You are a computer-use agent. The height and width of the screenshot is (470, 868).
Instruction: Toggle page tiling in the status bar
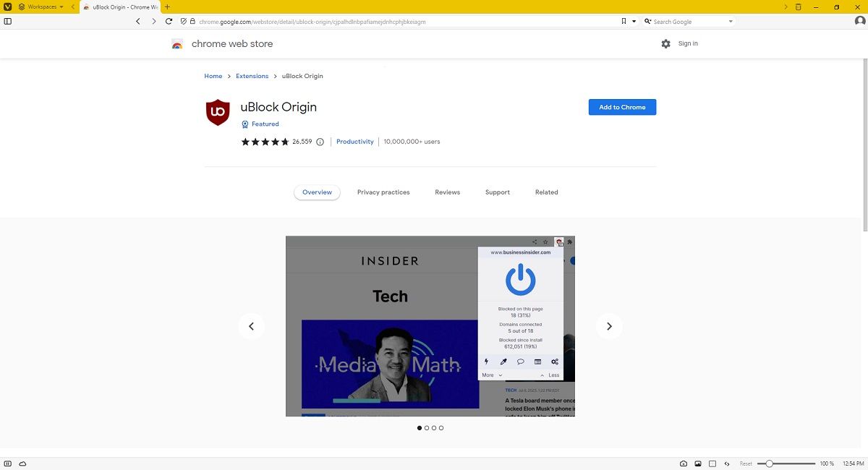pos(712,463)
